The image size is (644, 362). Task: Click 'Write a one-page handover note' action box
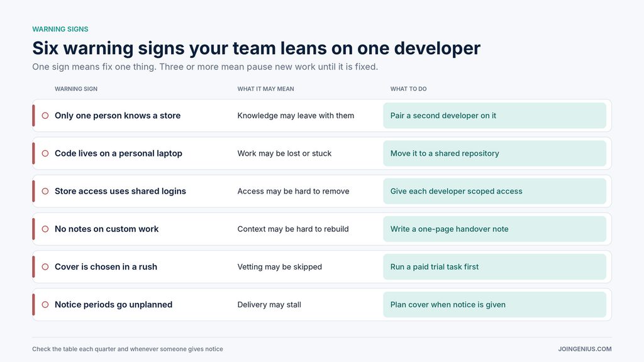point(494,229)
